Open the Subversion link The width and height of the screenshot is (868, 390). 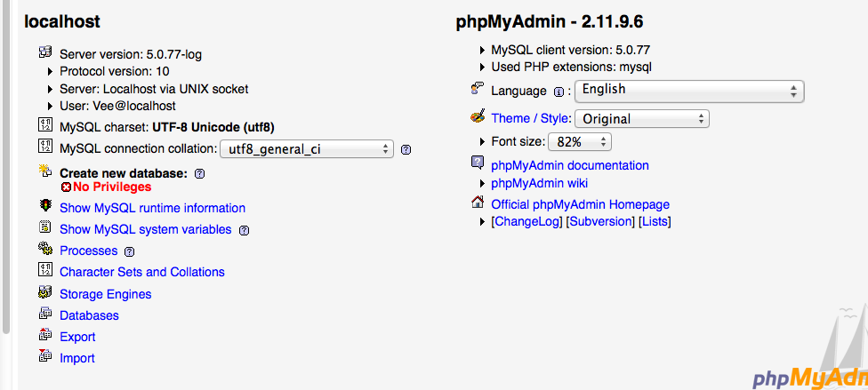pos(600,221)
